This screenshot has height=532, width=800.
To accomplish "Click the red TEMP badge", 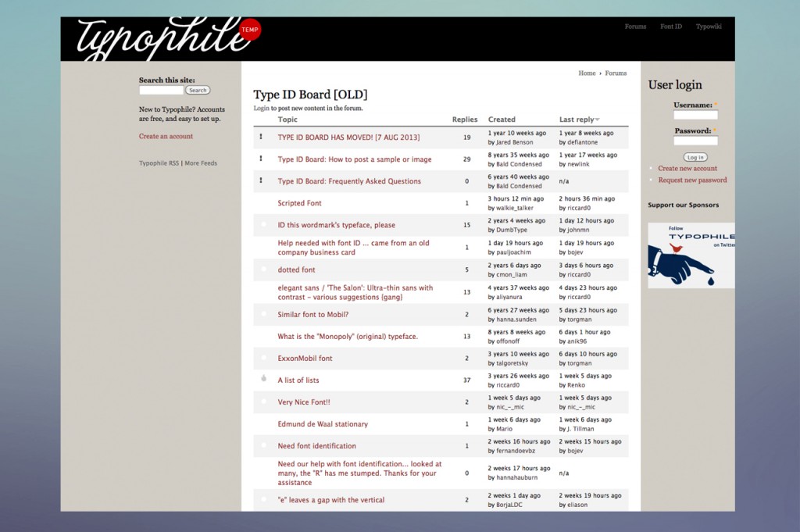I will pos(249,30).
